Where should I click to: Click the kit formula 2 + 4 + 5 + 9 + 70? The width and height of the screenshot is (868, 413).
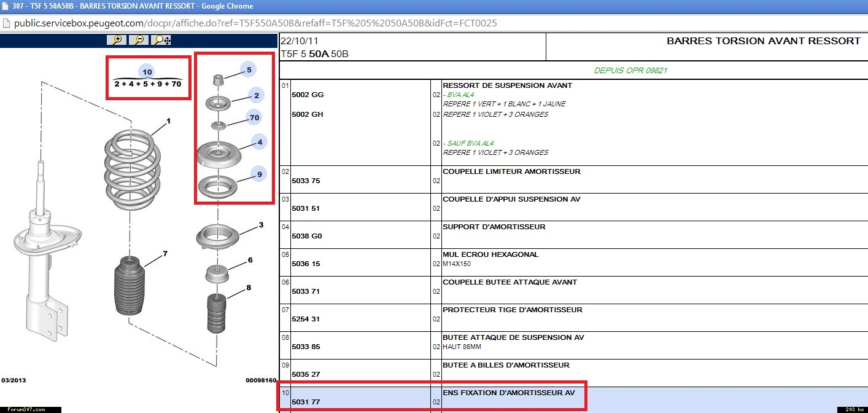148,84
